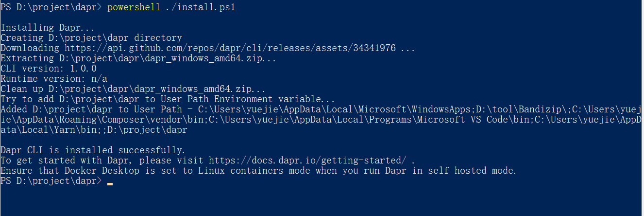
Task: Click the bottom 'PS D:\project\dapr>' prompt
Action: (51, 181)
